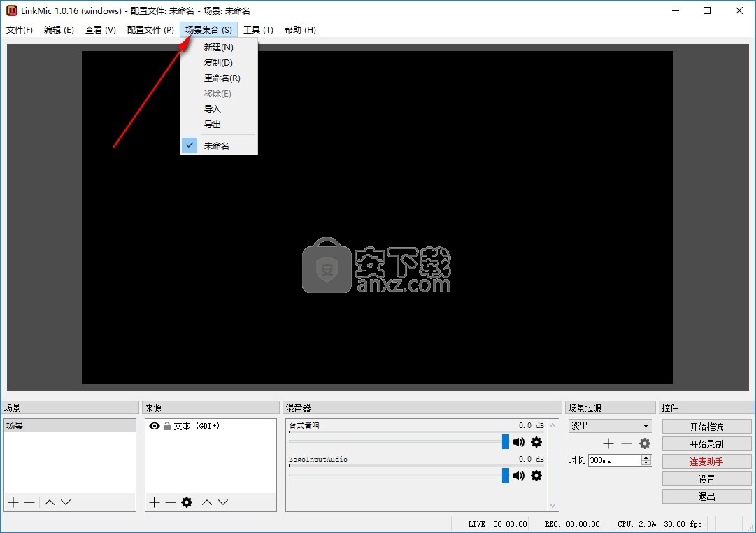Click the 300ms duration input field

(x=615, y=460)
